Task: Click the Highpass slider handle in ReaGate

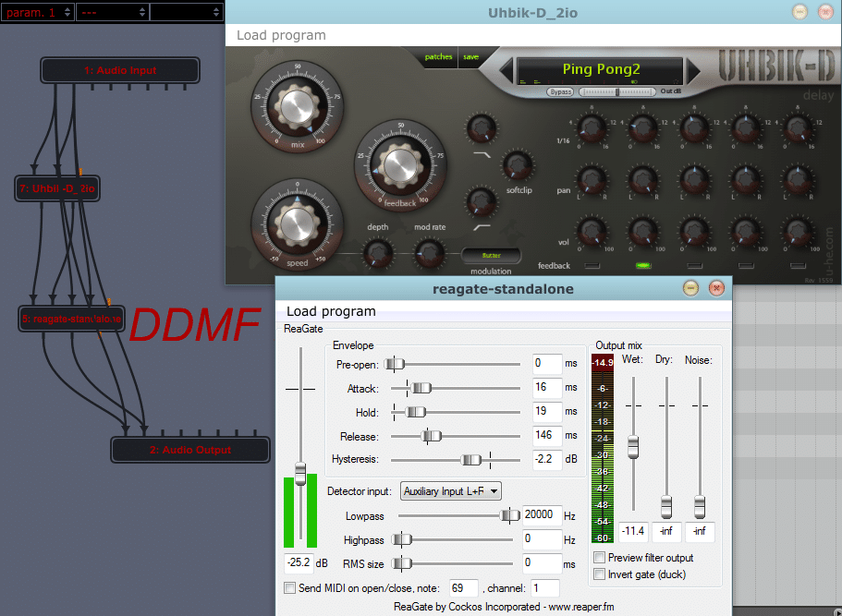Action: [402, 539]
